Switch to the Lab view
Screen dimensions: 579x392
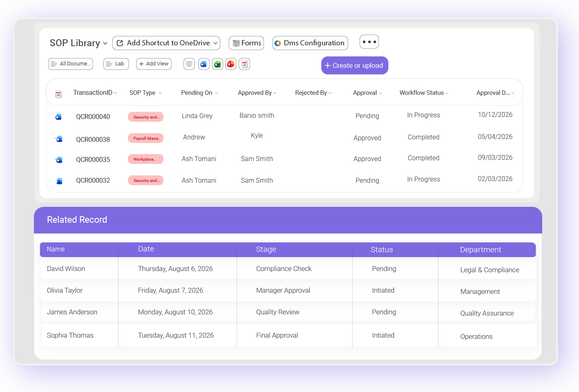pyautogui.click(x=116, y=64)
